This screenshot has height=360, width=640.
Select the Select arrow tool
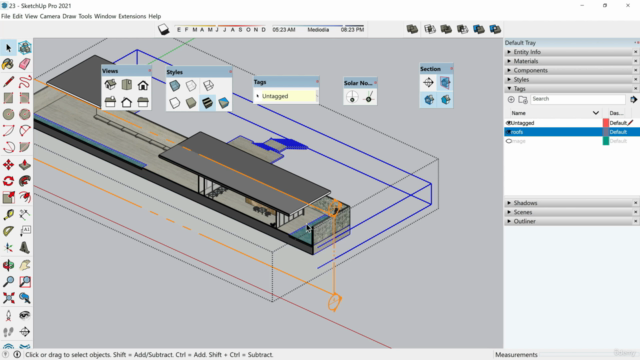8,48
